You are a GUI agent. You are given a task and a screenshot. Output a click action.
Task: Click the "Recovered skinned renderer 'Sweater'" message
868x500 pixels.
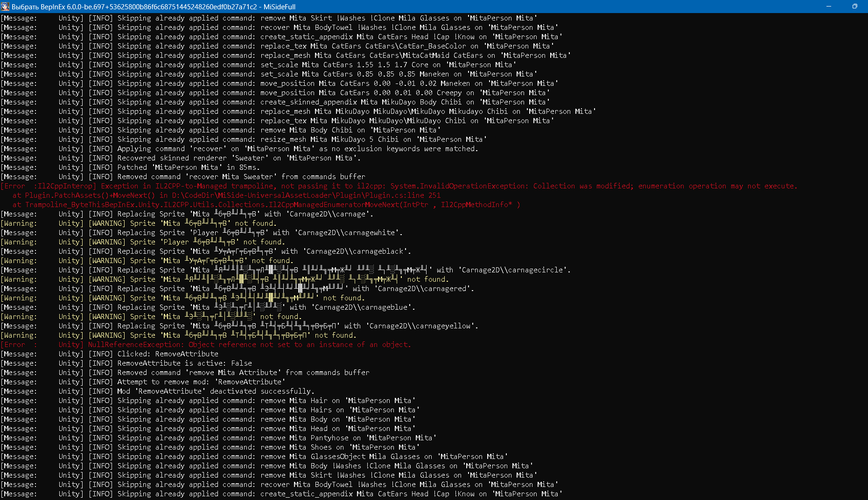238,158
